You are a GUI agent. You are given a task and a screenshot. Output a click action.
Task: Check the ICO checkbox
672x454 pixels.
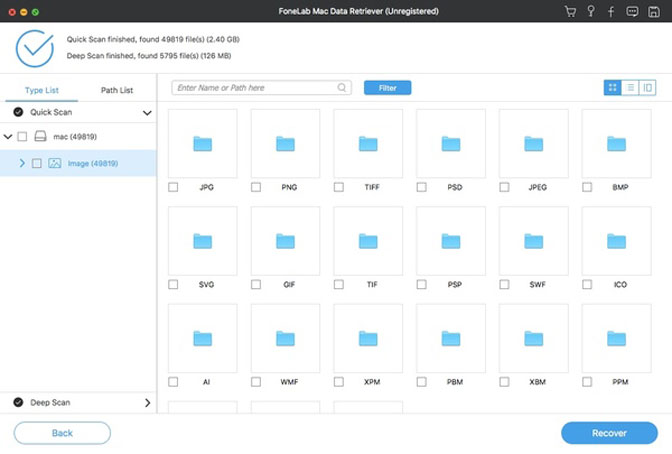pos(587,284)
